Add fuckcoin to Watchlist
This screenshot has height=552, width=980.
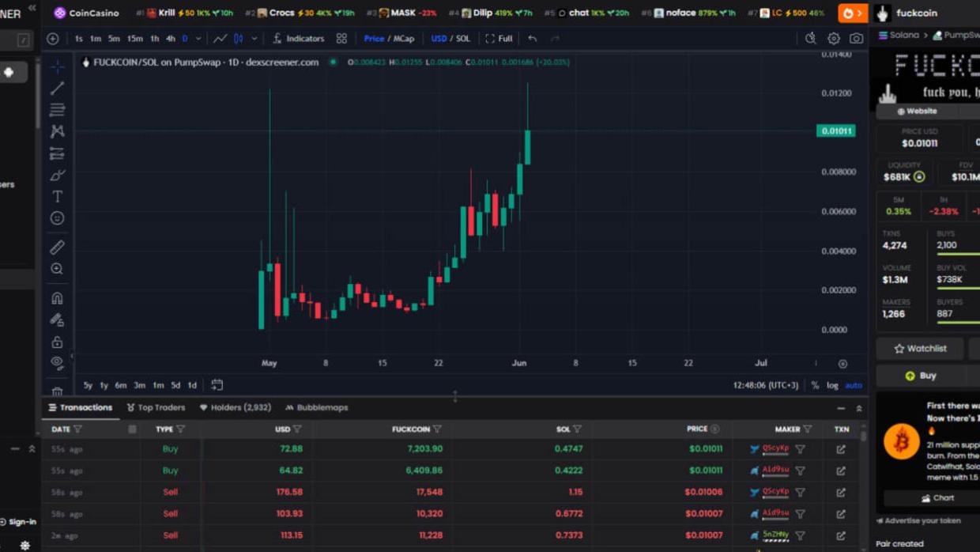(920, 348)
